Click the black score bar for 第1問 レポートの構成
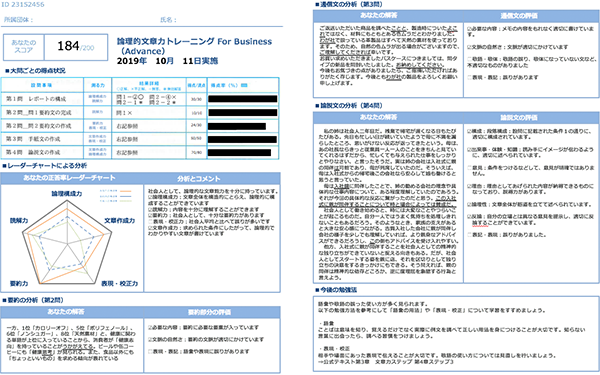Viewport: 600px width, 375px height. 243,99
